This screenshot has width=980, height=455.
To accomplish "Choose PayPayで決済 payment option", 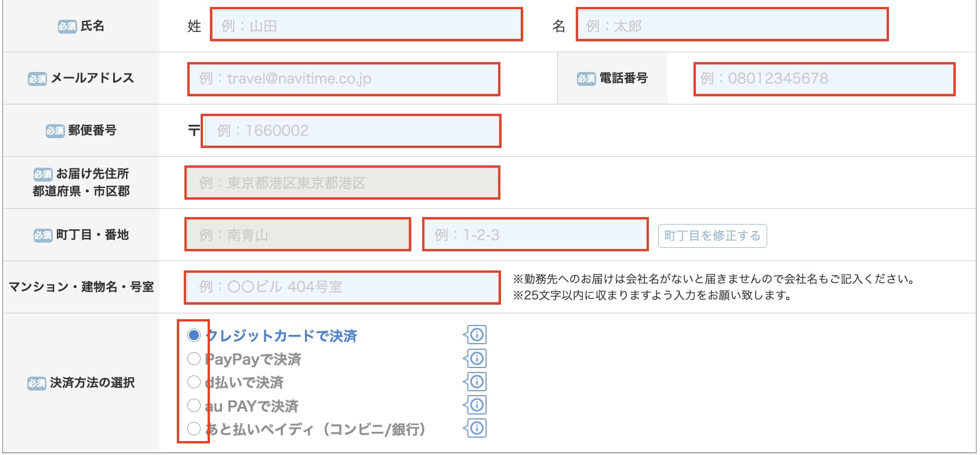I will (194, 359).
